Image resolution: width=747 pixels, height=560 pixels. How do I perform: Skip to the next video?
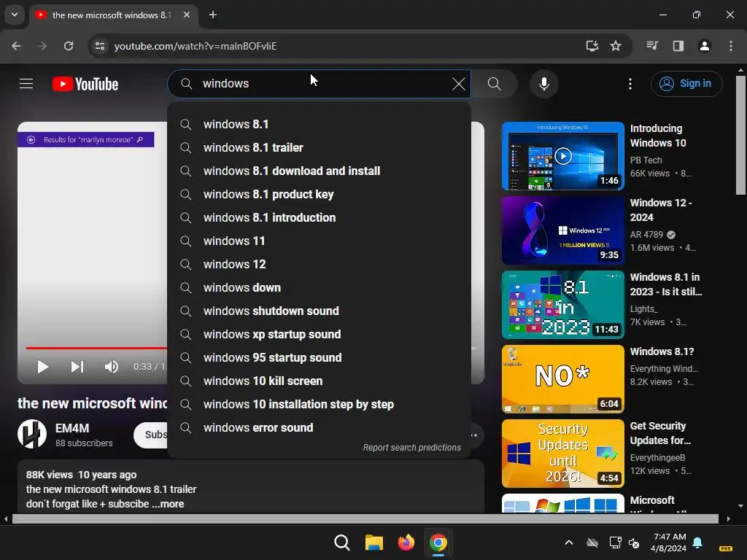77,367
